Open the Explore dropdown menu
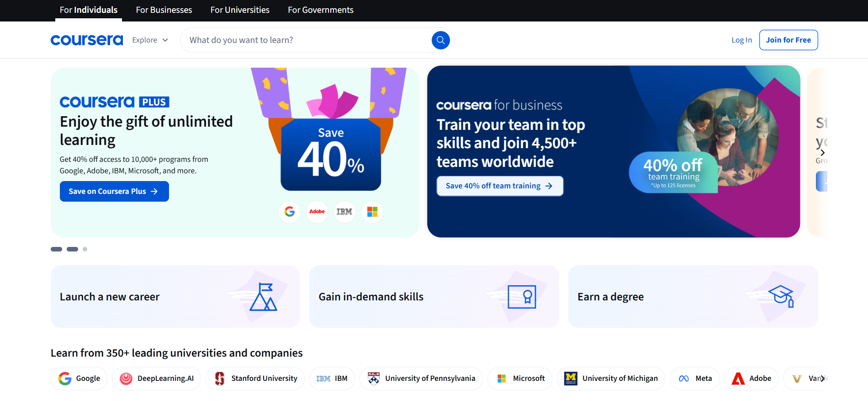 [150, 40]
